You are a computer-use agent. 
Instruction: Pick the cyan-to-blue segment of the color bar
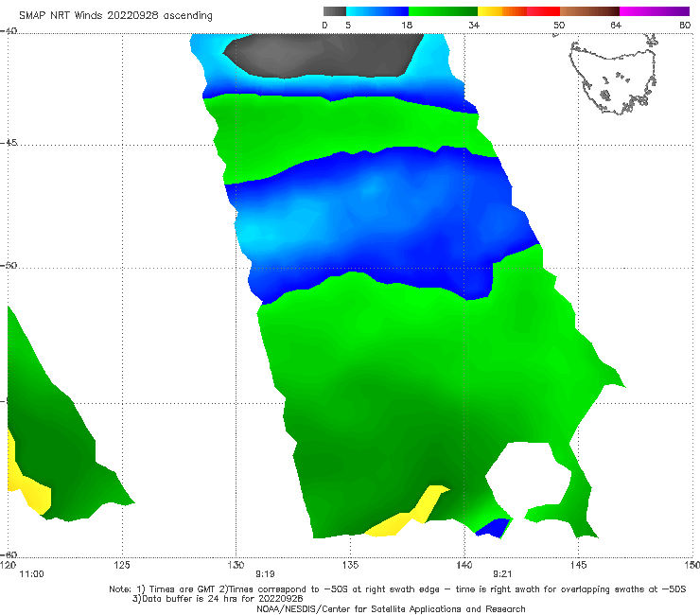point(377,11)
